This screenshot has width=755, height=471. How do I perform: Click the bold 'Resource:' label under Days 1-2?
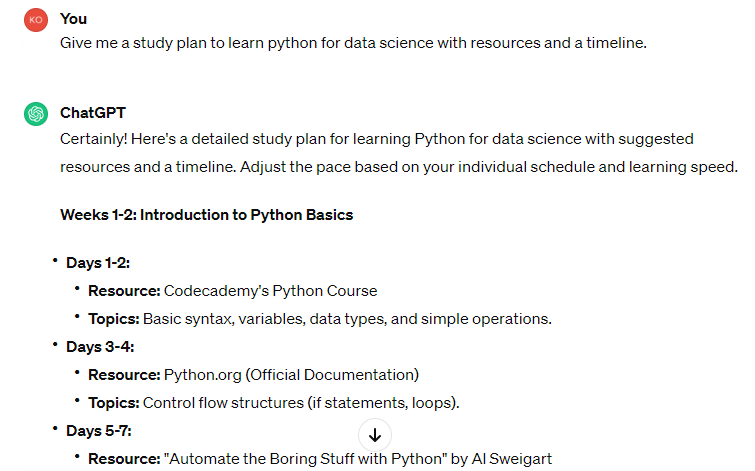click(x=124, y=291)
